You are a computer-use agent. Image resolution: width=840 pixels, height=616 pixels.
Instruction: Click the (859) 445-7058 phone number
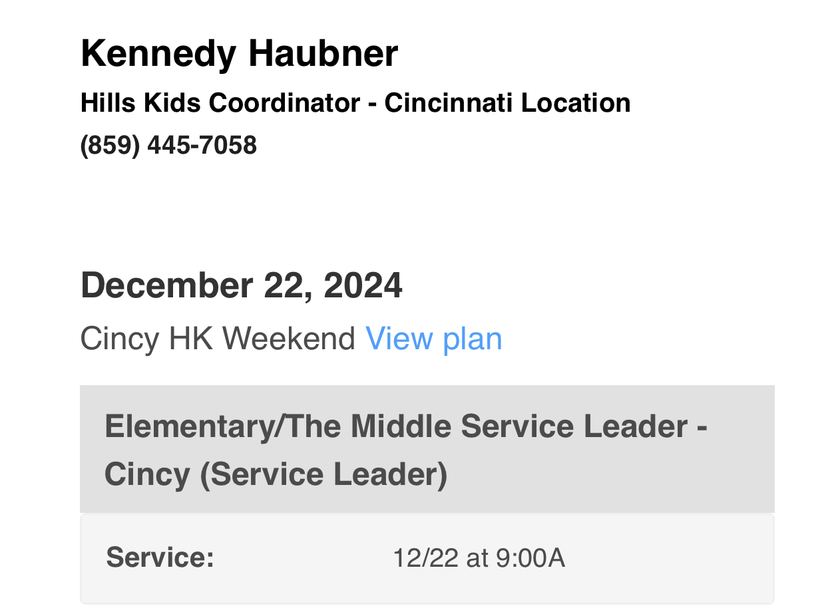tap(168, 145)
